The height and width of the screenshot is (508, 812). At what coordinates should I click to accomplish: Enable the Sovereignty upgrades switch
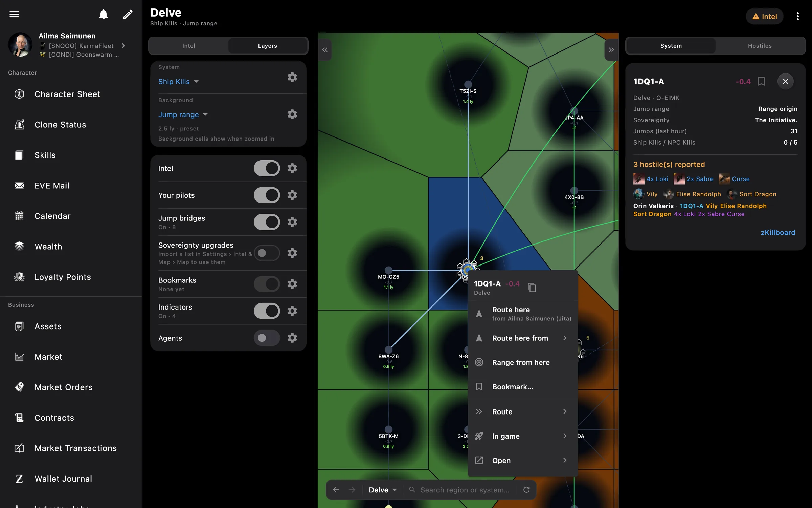[267, 253]
